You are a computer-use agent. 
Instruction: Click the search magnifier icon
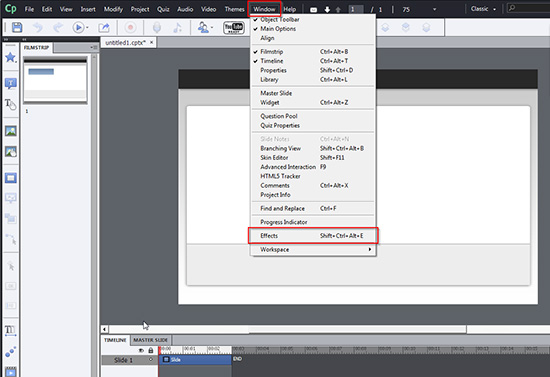pyautogui.click(x=512, y=8)
